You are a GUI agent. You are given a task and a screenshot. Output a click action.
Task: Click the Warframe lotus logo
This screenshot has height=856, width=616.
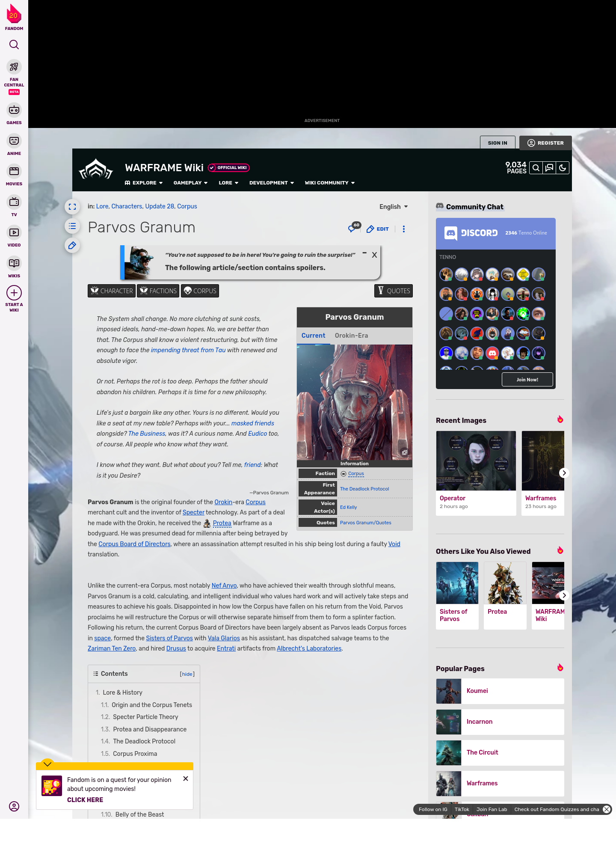click(96, 169)
